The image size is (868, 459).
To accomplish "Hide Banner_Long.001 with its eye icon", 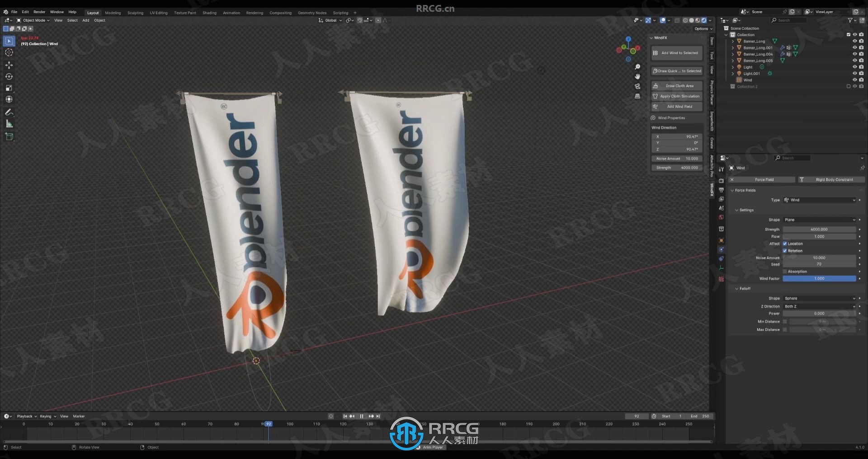I will (855, 47).
